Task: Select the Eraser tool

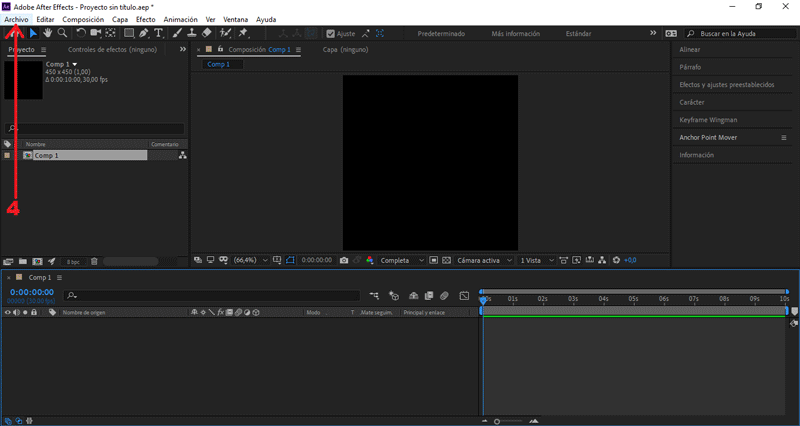Action: tap(206, 33)
